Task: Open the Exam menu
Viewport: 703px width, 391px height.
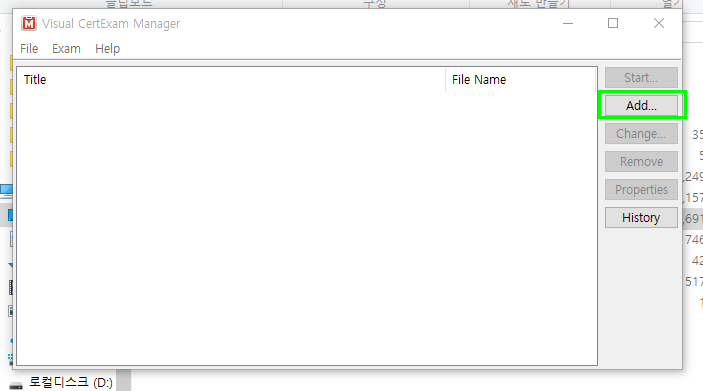Action: click(x=66, y=48)
